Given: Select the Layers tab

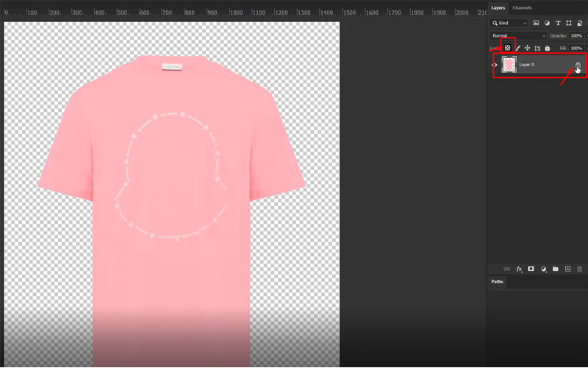Looking at the screenshot, I should (498, 7).
